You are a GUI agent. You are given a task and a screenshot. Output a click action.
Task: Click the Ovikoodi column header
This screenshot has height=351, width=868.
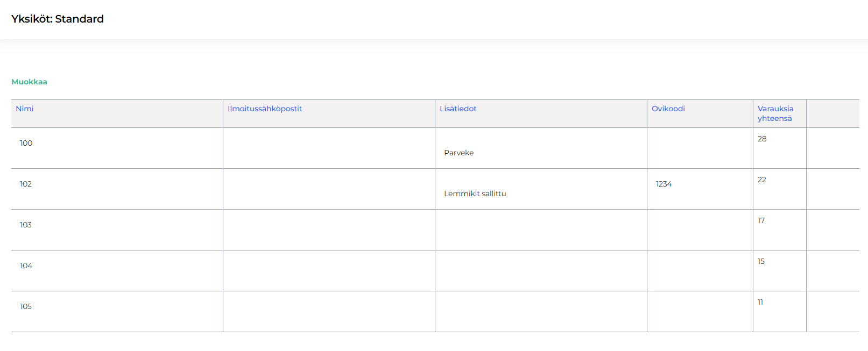(668, 109)
